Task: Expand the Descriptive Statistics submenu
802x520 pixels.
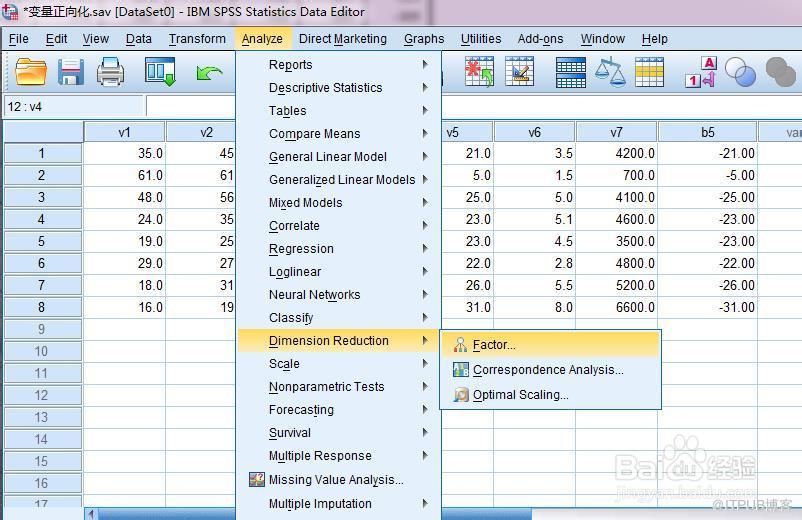Action: tap(325, 88)
